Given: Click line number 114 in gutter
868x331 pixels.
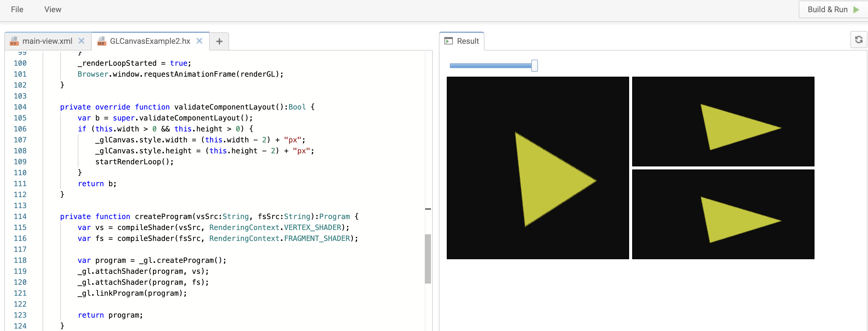Looking at the screenshot, I should (x=20, y=217).
